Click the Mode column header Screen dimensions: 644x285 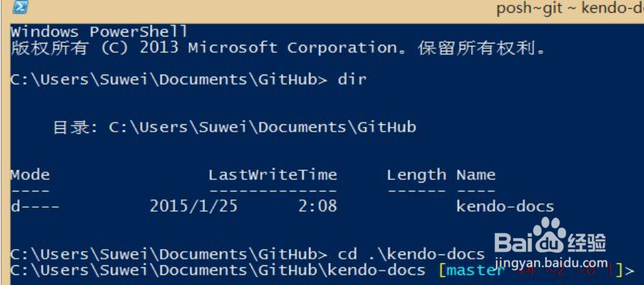tap(30, 175)
